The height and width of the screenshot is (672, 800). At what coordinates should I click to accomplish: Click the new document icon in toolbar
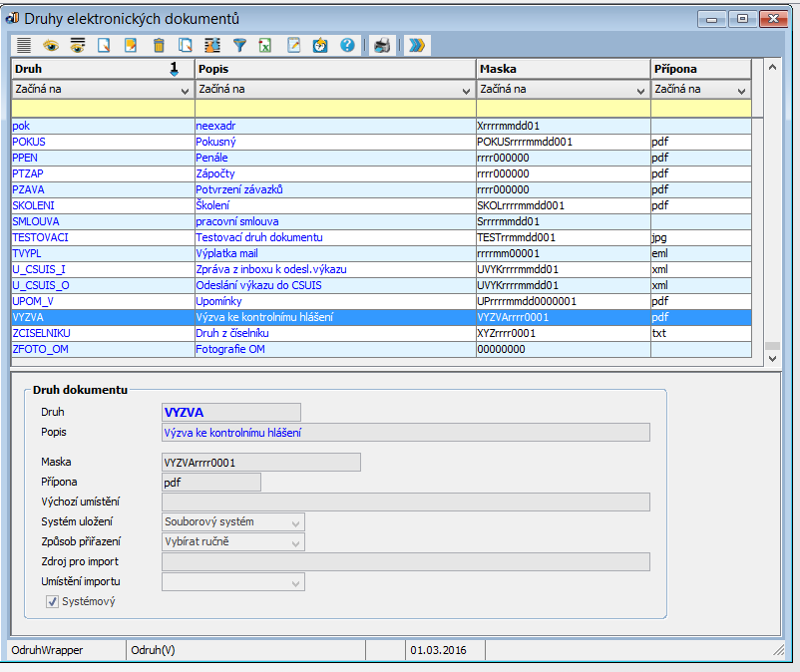tap(103, 45)
